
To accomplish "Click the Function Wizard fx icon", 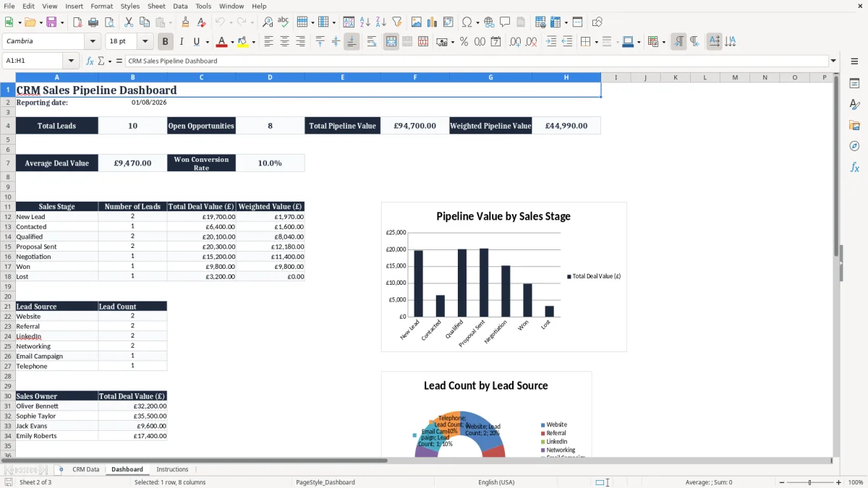I will [90, 61].
